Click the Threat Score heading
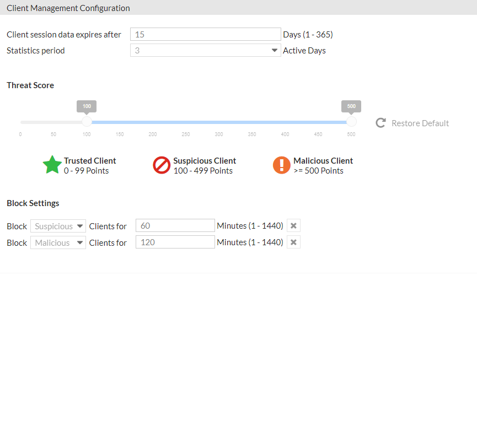Viewport: 477px width, 448px height. tap(30, 85)
